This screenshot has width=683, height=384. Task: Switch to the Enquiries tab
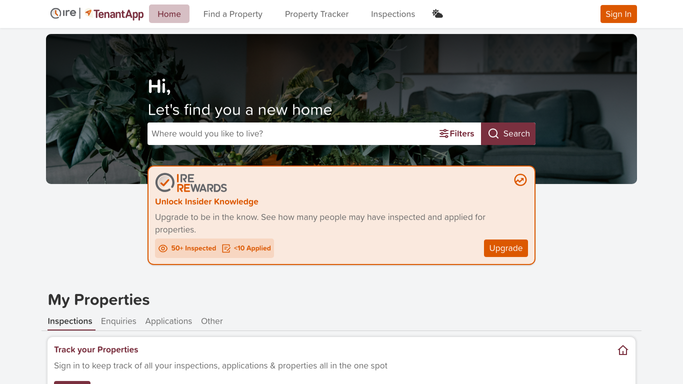(x=118, y=321)
